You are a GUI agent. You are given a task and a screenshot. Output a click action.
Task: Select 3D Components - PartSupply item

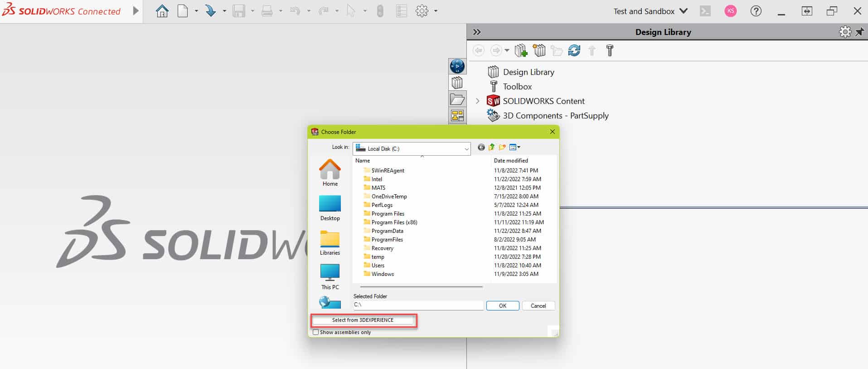pos(548,115)
